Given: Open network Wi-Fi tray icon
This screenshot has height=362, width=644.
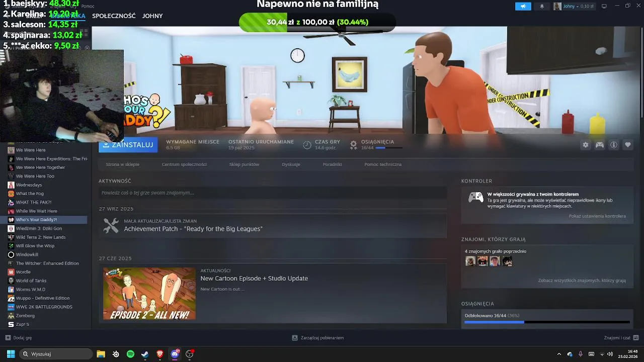Looking at the screenshot, I should click(x=602, y=354).
